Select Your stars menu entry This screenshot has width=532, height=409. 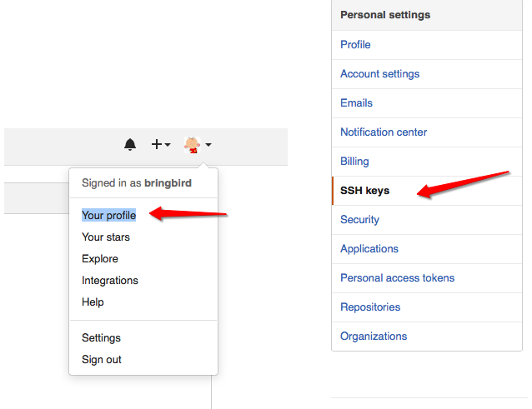106,237
